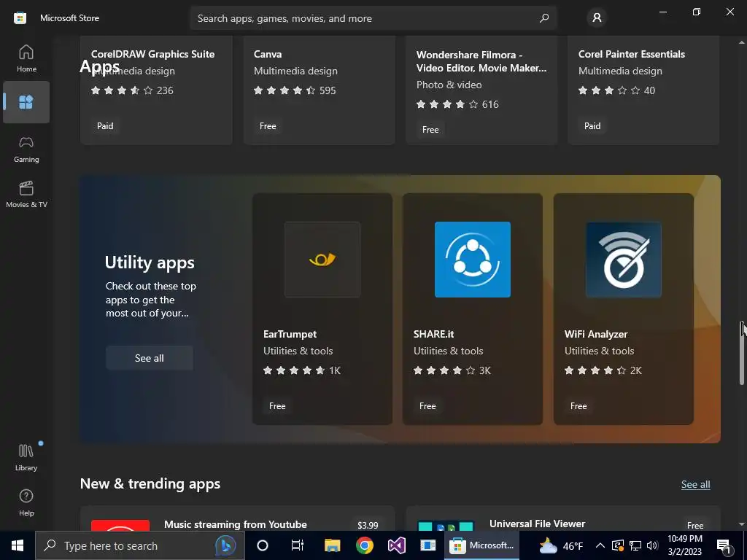Open Windows Start menu
Image resolution: width=747 pixels, height=560 pixels.
click(x=18, y=545)
